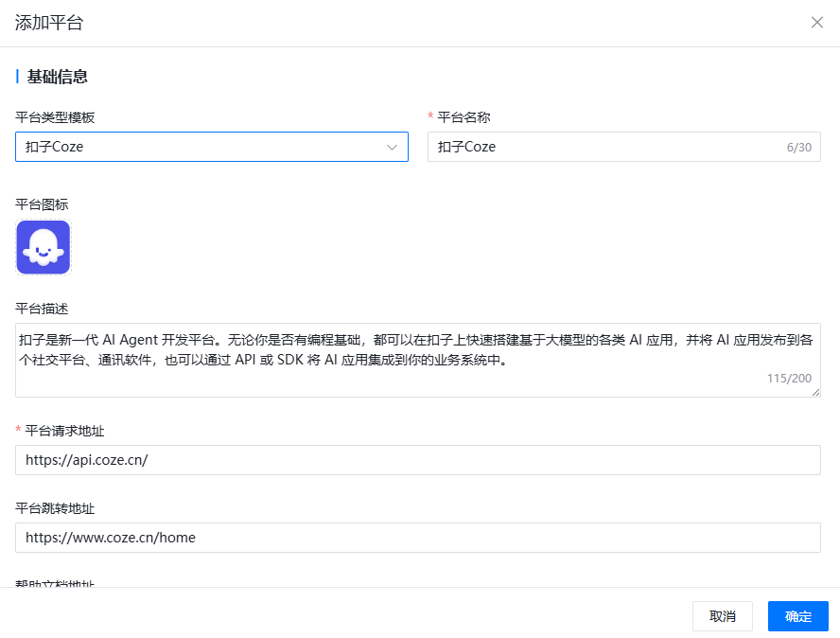Close the 添加平台 dialog with the X icon
This screenshot has width=840, height=638.
[x=817, y=23]
